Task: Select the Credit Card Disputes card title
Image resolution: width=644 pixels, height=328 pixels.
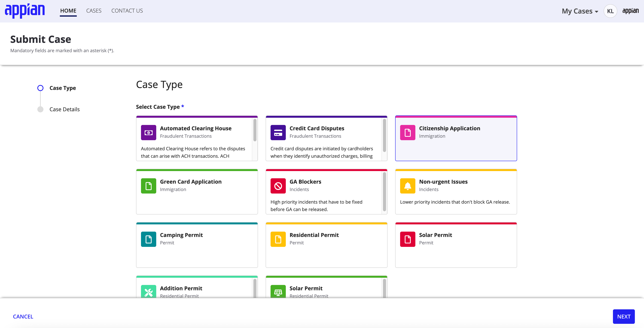Action: (317, 128)
